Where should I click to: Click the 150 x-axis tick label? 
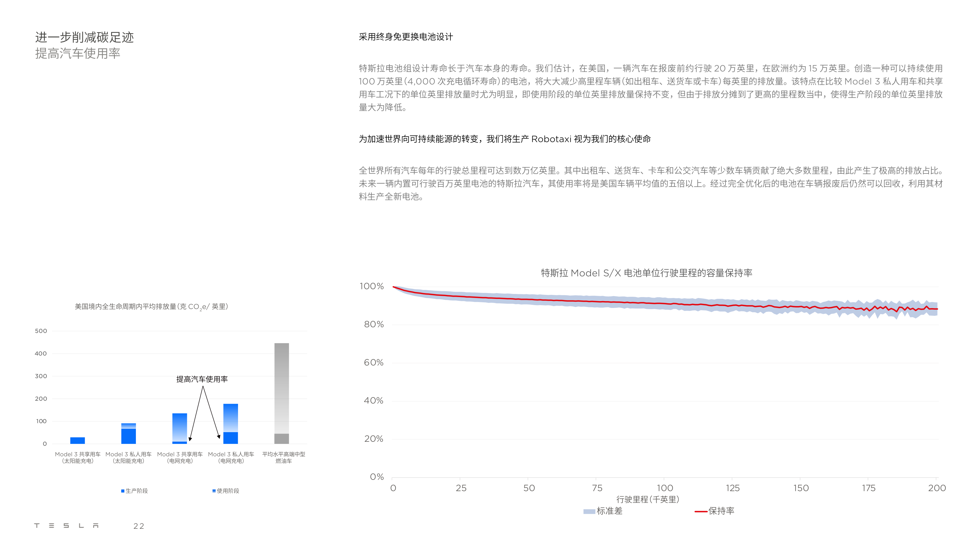[801, 488]
